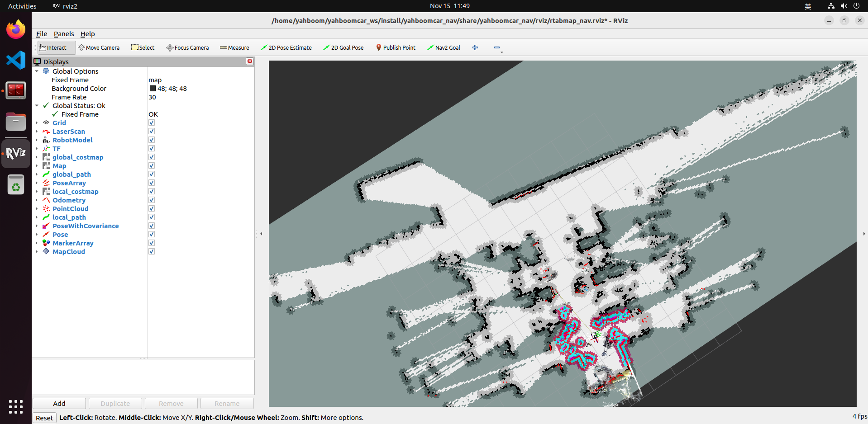Click the blue plus add-tool icon
This screenshot has width=868, height=424.
475,47
